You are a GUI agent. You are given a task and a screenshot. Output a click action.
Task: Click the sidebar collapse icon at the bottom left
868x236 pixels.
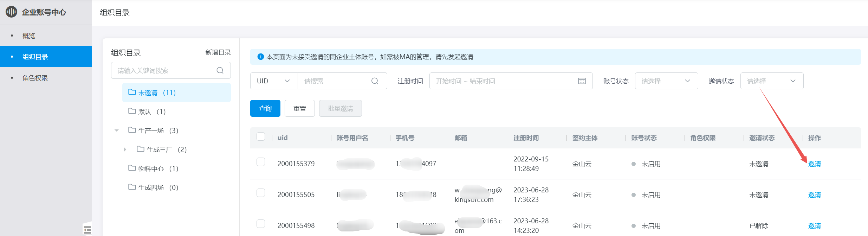tap(88, 230)
